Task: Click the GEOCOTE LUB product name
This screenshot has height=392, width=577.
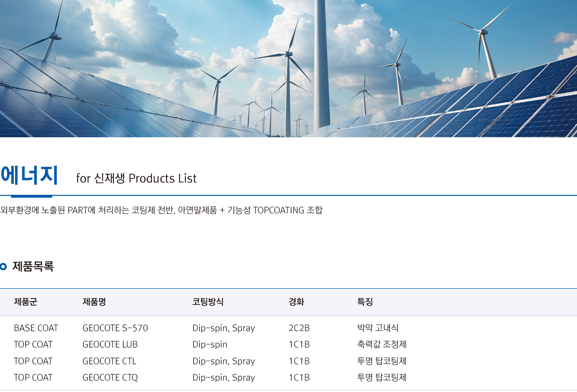Action: coord(110,344)
